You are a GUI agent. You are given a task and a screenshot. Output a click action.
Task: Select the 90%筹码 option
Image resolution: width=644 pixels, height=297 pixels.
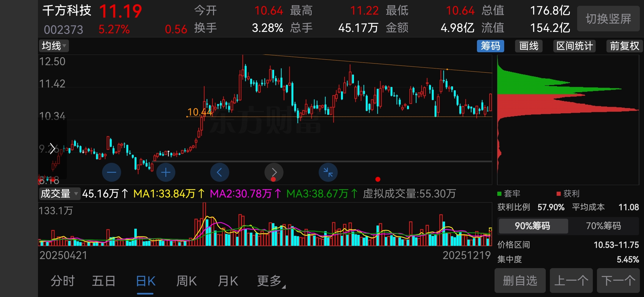[x=533, y=226]
